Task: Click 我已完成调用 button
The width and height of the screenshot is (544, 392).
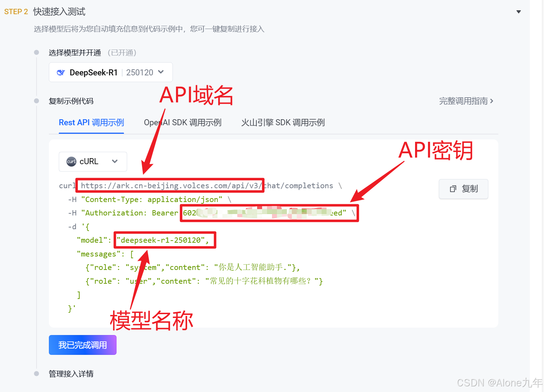Action: tap(83, 345)
